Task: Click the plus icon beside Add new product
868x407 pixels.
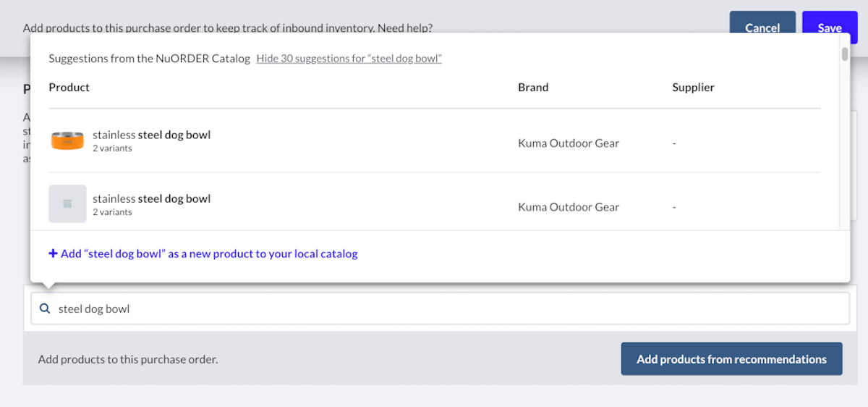Action: pos(53,253)
